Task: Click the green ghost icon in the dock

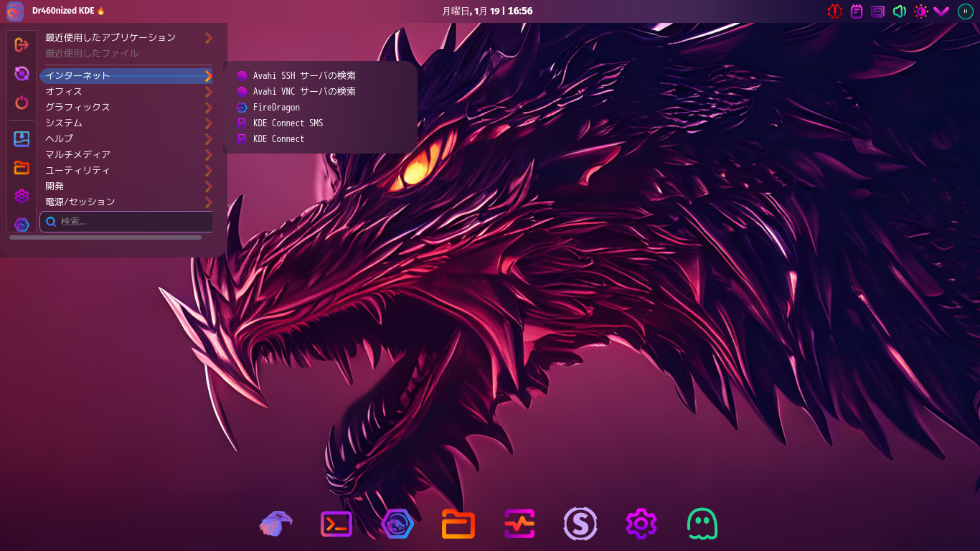Action: (x=702, y=524)
